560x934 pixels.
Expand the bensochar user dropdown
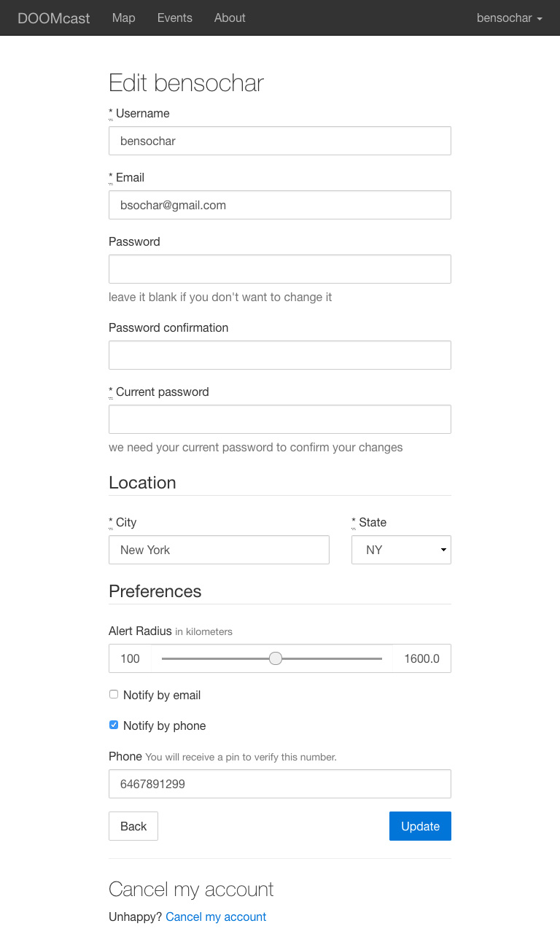click(509, 18)
